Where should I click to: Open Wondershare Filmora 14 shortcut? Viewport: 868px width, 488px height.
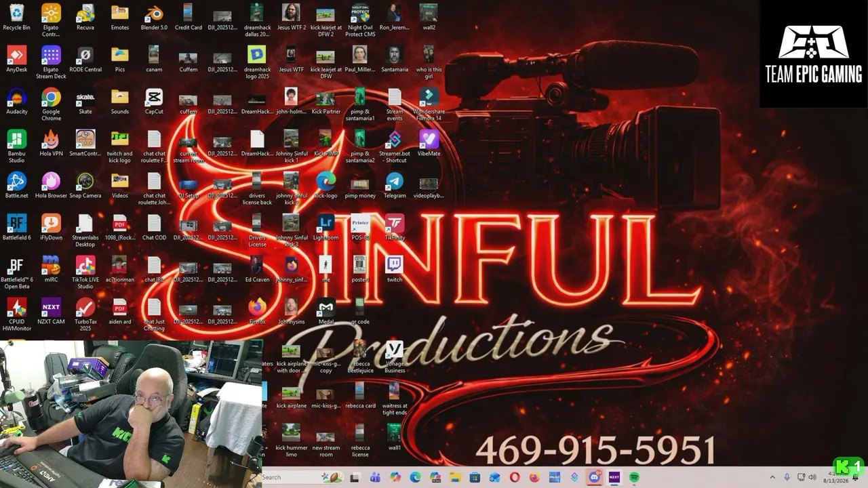click(429, 105)
